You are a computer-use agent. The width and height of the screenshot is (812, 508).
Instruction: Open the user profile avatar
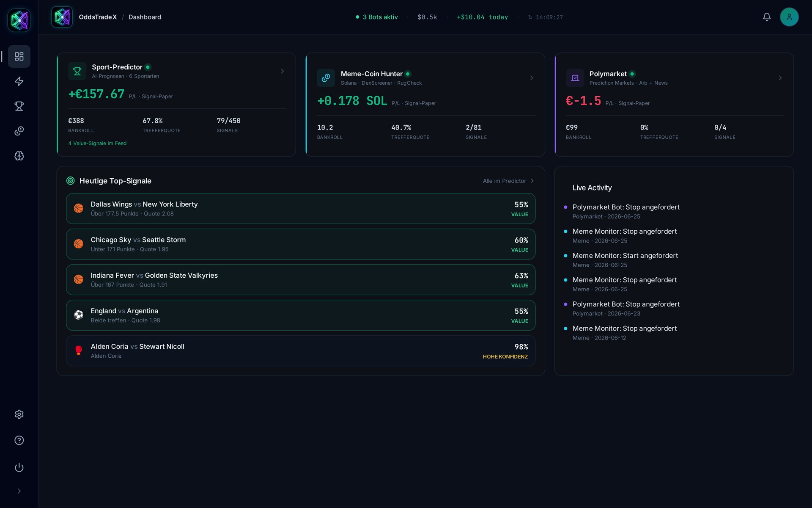(789, 17)
